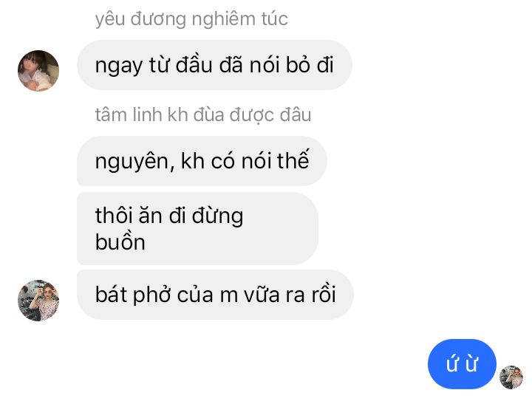532x404 pixels.
Task: Select the blue "ứ ừ" sent message bubble
Action: (462, 363)
